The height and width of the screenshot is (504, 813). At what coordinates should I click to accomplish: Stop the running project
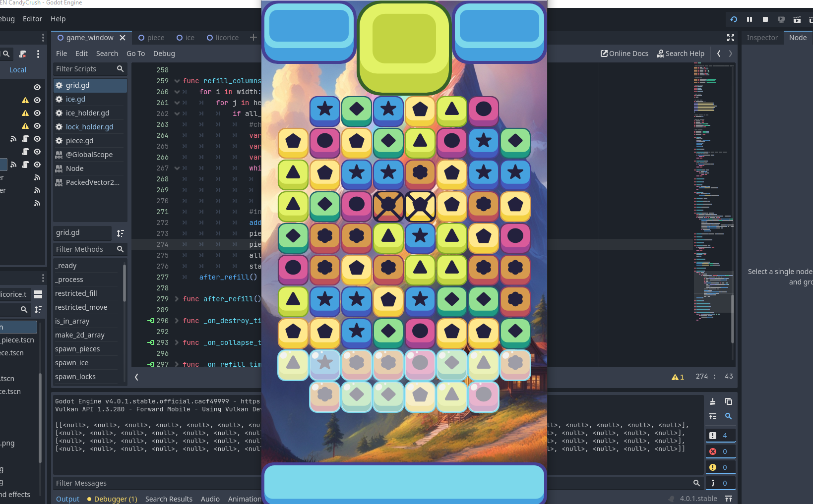click(765, 19)
